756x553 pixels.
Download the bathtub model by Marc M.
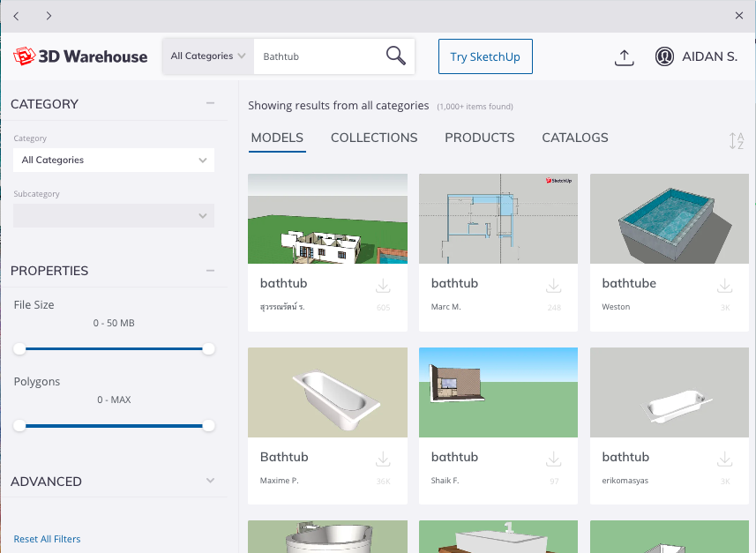[553, 284]
